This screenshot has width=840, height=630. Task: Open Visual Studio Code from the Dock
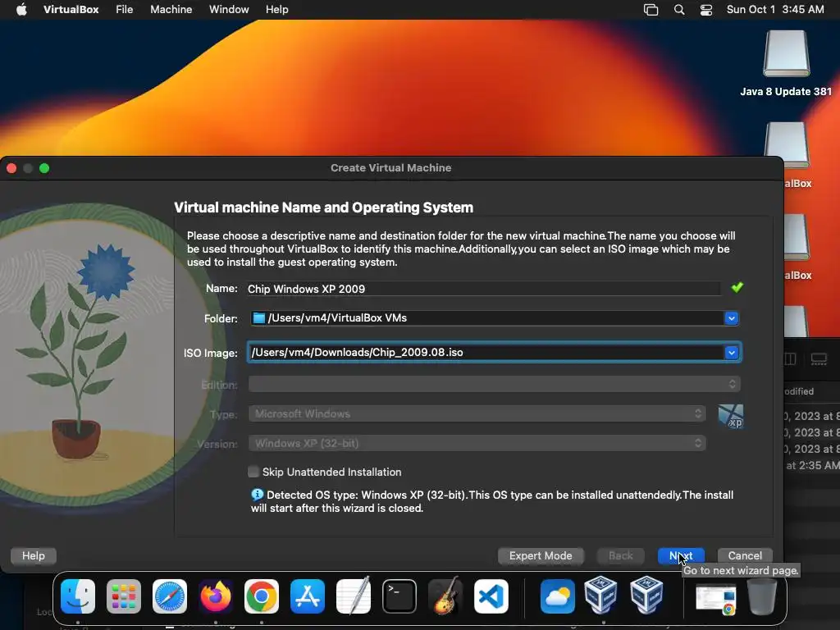pos(491,596)
